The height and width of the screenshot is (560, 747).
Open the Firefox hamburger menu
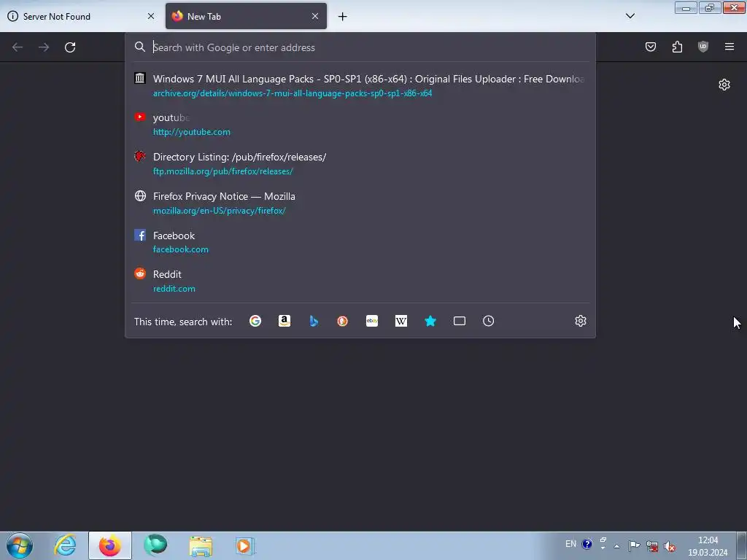pos(729,47)
